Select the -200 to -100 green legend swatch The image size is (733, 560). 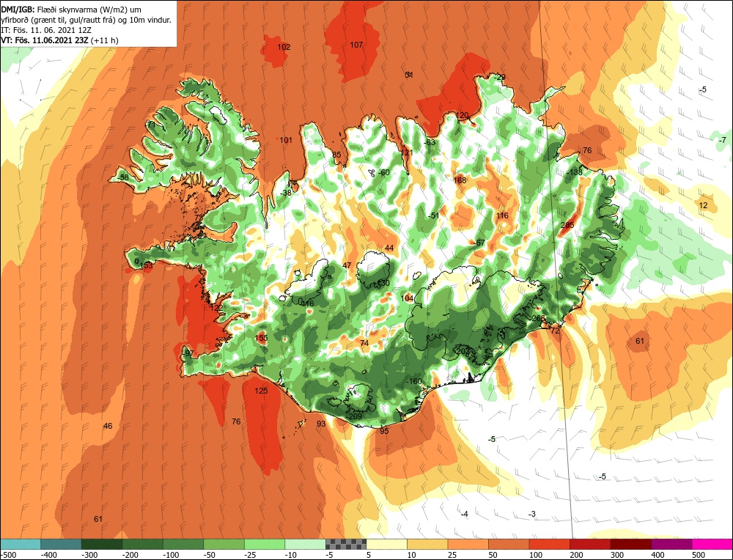143,544
